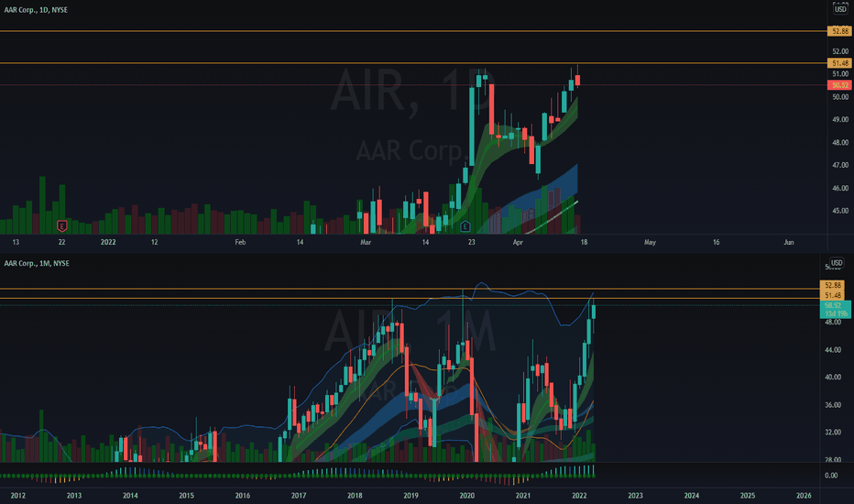Click the 0.00 indicator axis value
This screenshot has height=504, width=854.
tap(831, 475)
